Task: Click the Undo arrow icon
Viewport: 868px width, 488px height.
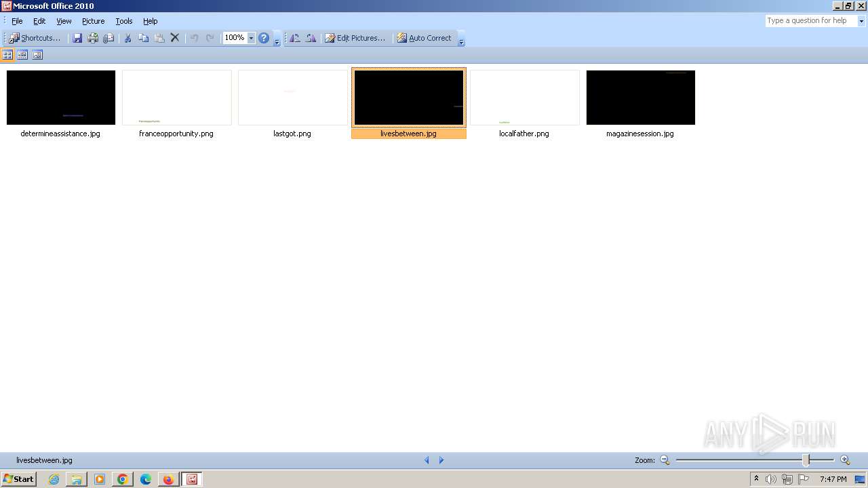Action: coord(194,38)
